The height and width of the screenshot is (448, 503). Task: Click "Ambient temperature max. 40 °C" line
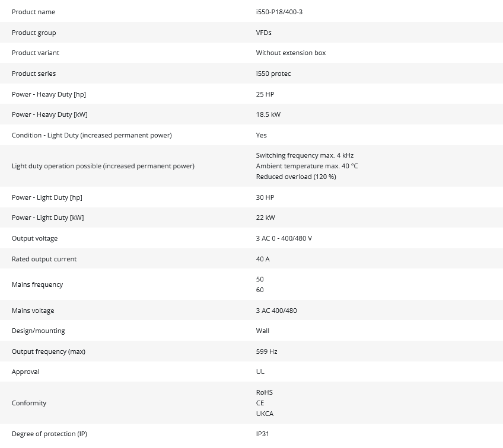307,166
